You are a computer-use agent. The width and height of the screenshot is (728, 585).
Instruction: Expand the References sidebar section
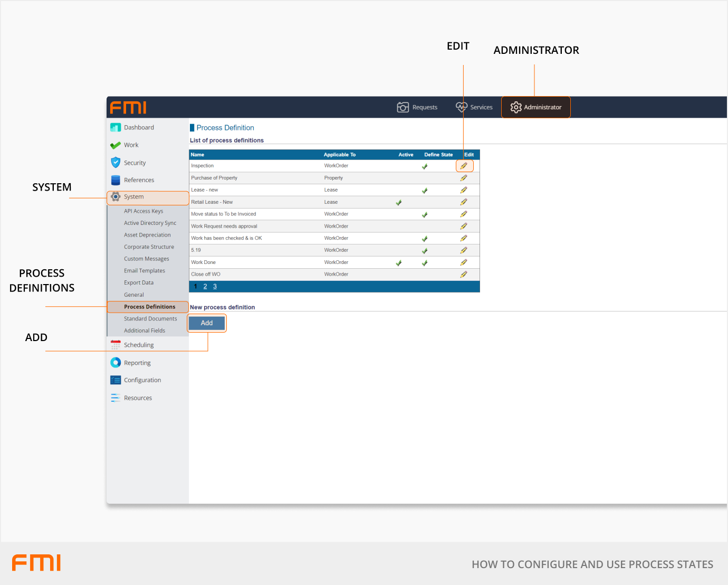click(139, 180)
